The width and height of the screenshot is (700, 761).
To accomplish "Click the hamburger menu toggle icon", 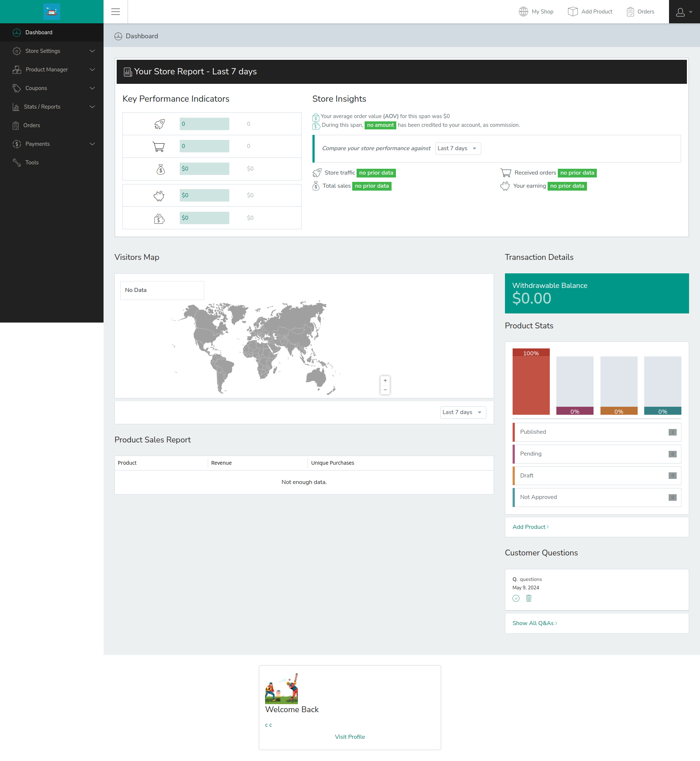I will pos(116,12).
